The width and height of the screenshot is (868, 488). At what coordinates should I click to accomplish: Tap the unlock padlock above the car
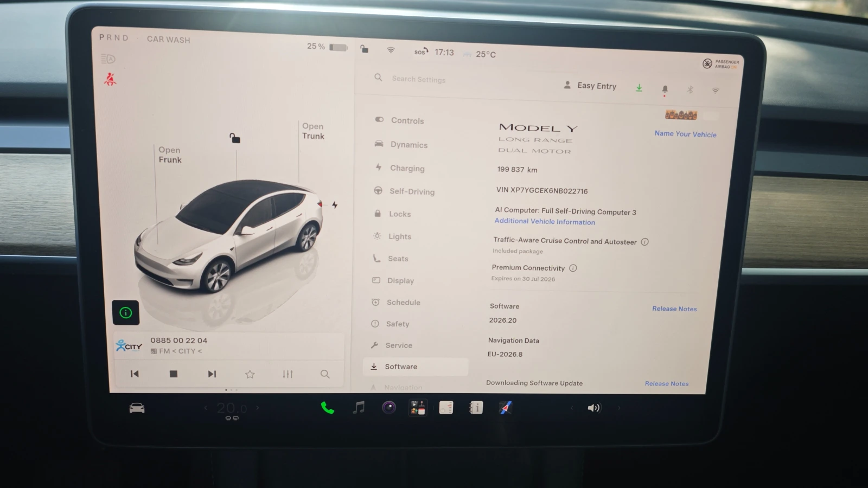pos(234,138)
